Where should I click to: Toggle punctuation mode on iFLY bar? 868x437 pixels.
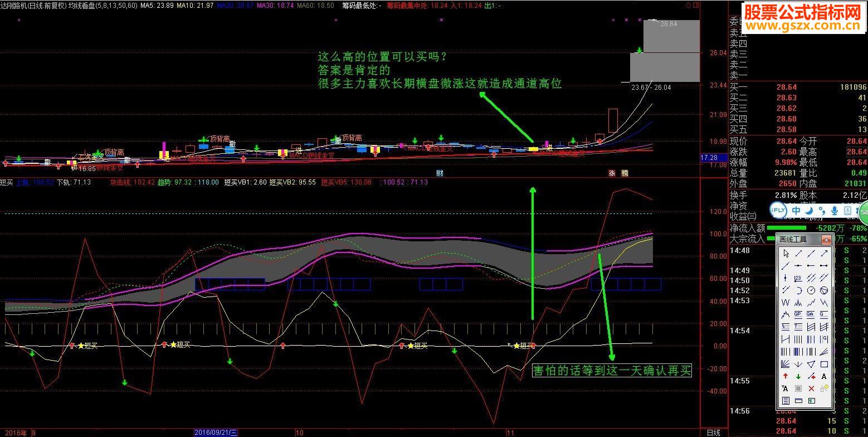pyautogui.click(x=822, y=210)
